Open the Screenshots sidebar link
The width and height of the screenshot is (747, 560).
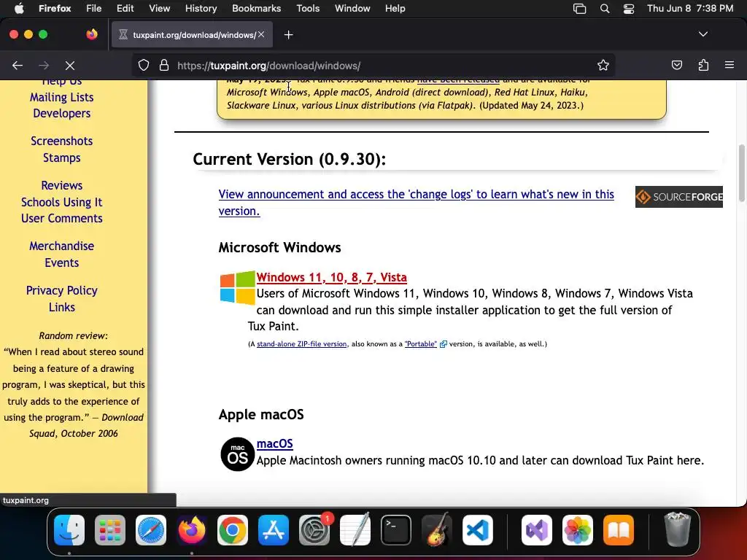point(61,141)
